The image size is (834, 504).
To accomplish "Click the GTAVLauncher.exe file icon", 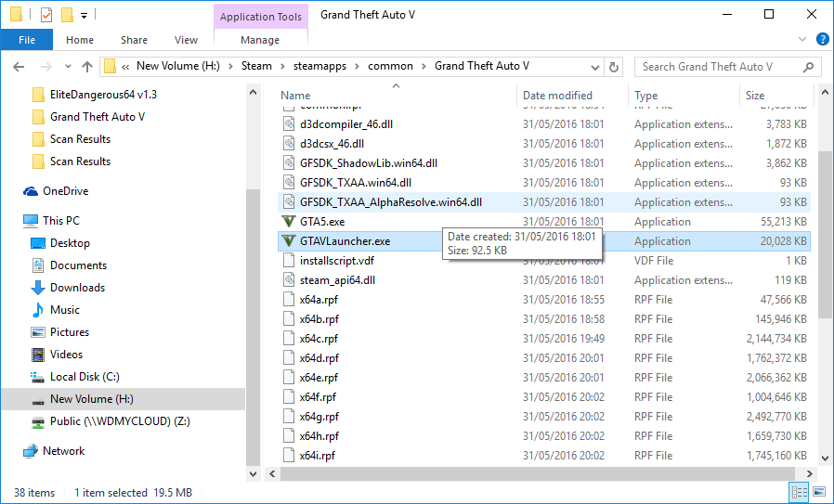I will click(x=288, y=241).
